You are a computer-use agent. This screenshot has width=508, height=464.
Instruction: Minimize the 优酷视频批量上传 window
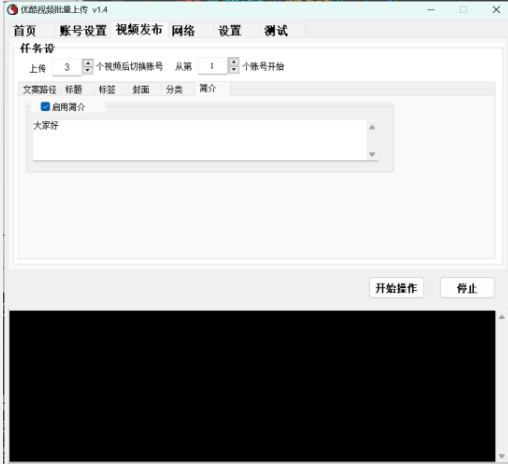(431, 10)
